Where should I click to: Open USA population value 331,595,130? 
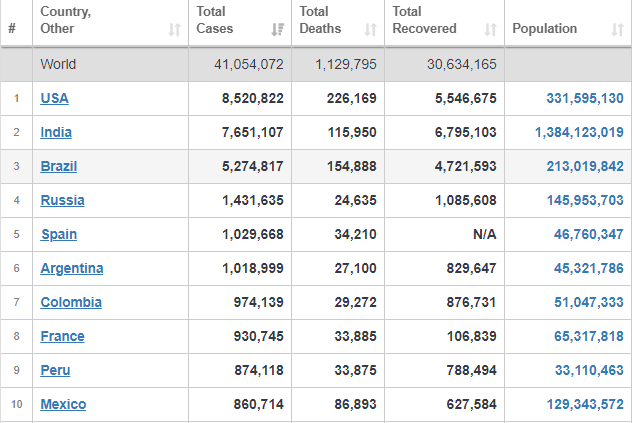tap(585, 98)
